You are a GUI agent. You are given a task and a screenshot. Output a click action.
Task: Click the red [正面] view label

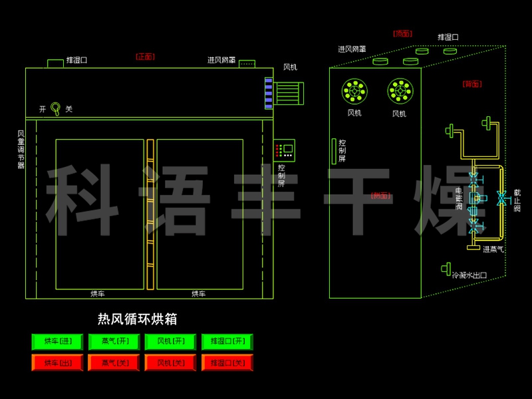[145, 57]
